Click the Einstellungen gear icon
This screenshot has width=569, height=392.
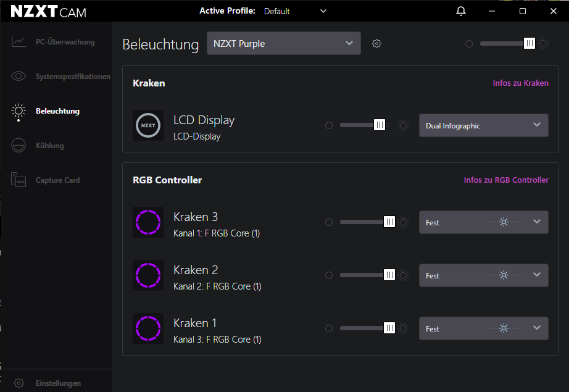click(19, 383)
